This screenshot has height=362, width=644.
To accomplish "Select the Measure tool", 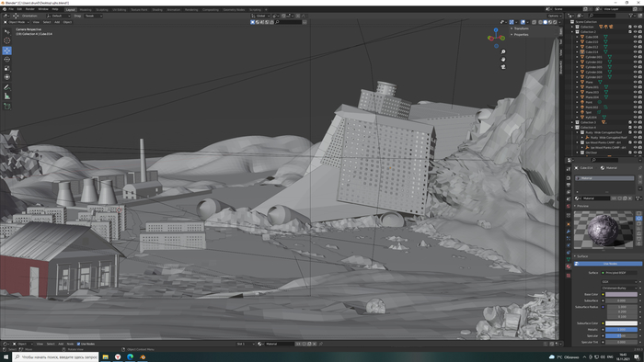I will point(7,96).
